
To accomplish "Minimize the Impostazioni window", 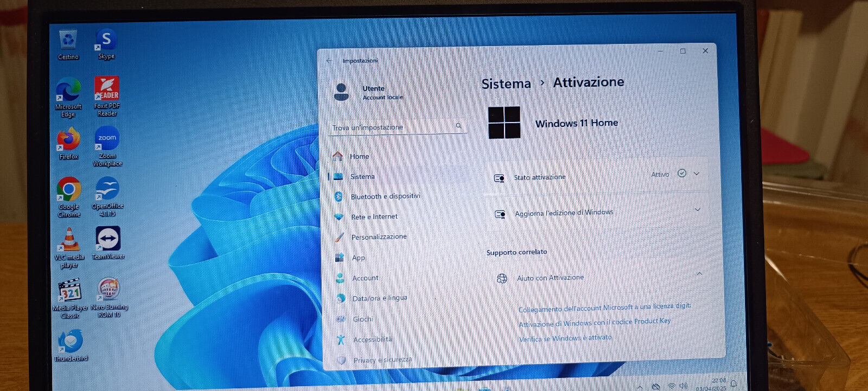I will coord(661,51).
